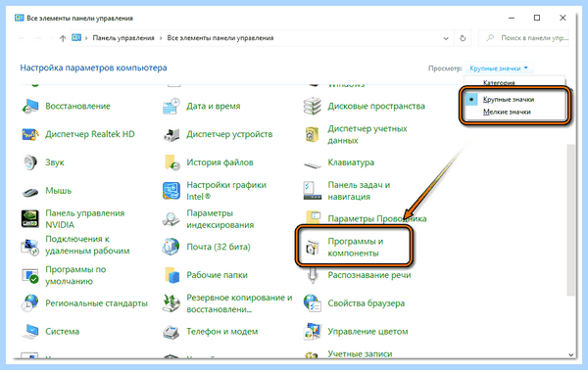Open the Учетные записи text link
Viewport: 588px width, 370px height.
click(360, 354)
